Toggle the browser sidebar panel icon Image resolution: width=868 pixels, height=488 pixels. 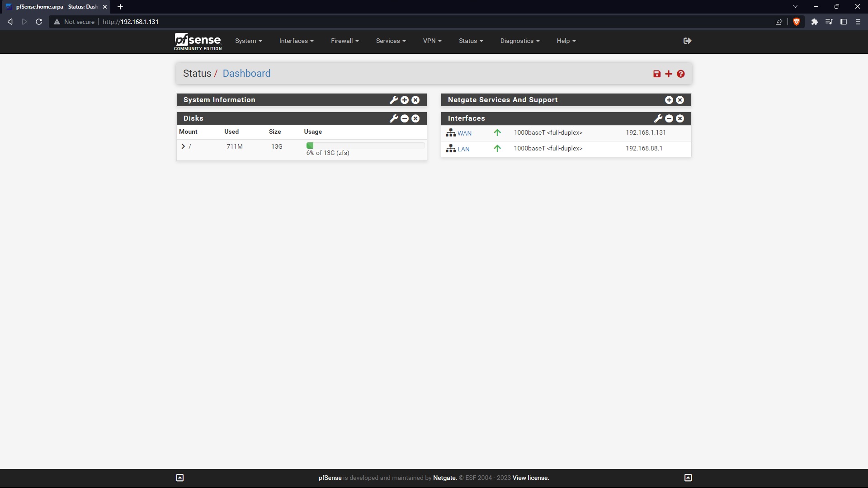point(844,22)
